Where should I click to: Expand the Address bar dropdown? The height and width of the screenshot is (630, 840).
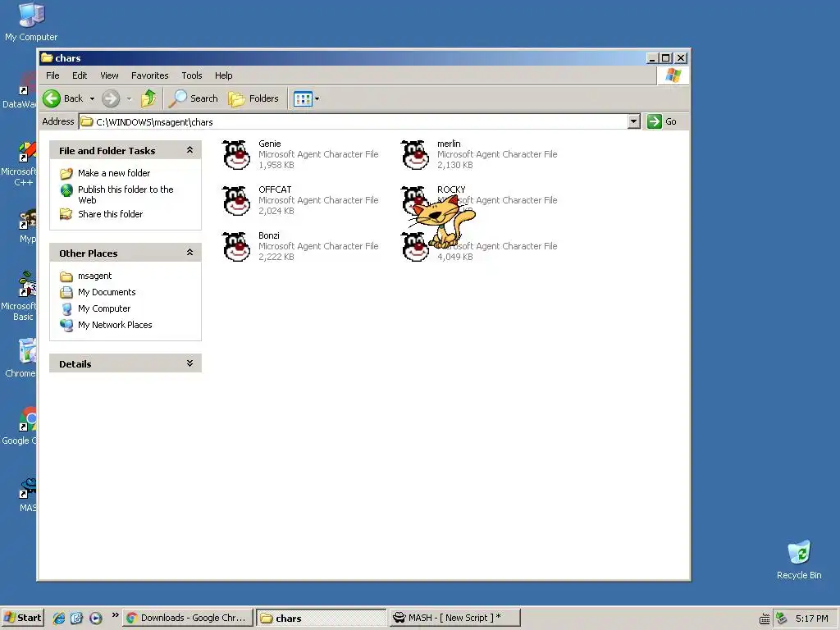(x=634, y=121)
